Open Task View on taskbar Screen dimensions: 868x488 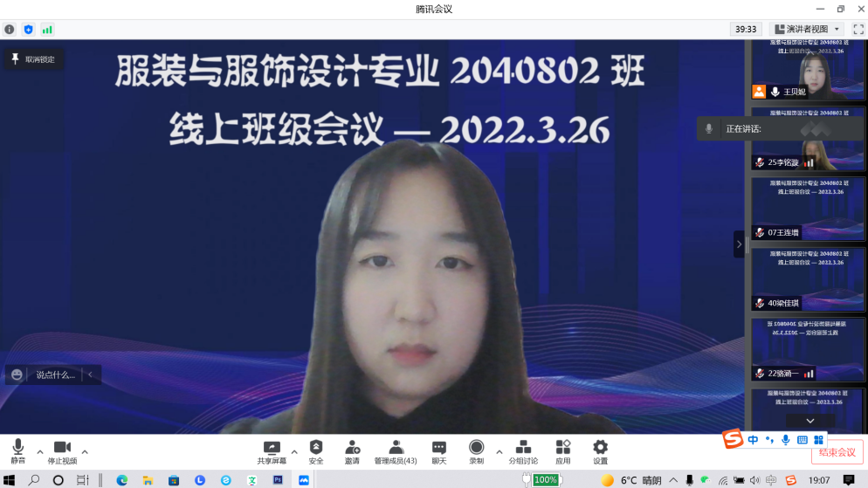point(82,479)
